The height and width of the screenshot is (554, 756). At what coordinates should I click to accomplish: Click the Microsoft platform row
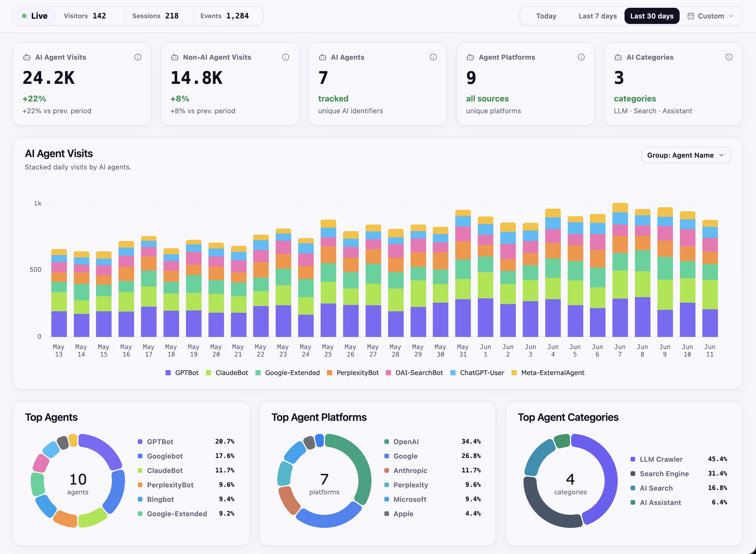point(432,499)
